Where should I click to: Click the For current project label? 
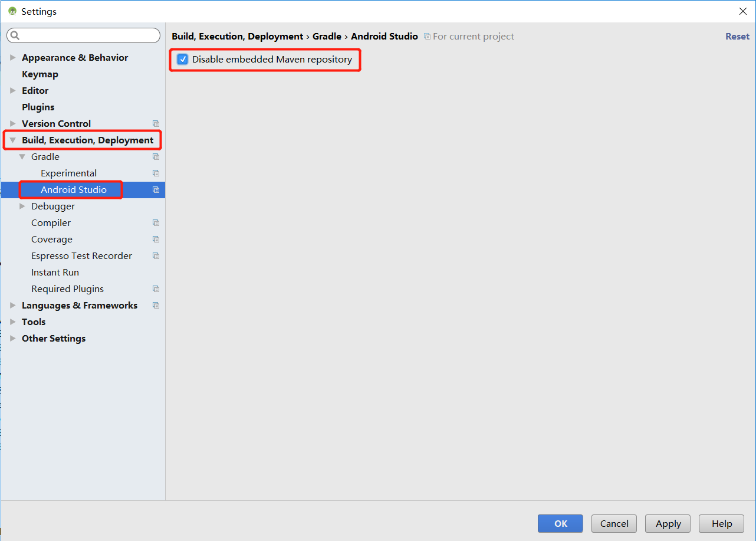click(474, 37)
